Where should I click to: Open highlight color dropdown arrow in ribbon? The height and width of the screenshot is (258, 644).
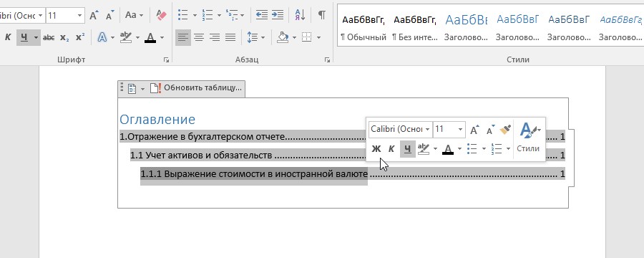tap(137, 37)
